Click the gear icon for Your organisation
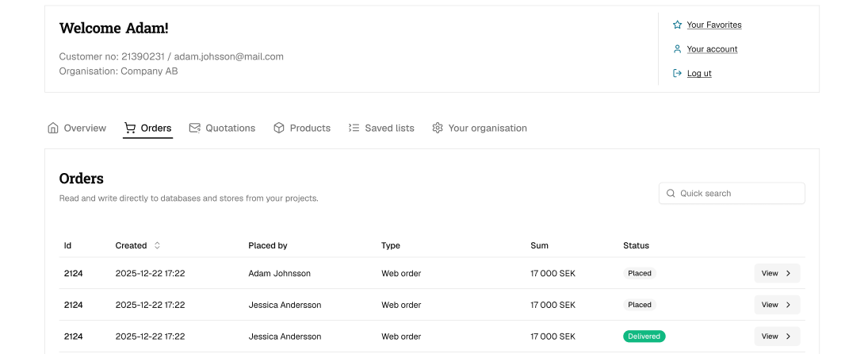868x354 pixels. pyautogui.click(x=438, y=128)
